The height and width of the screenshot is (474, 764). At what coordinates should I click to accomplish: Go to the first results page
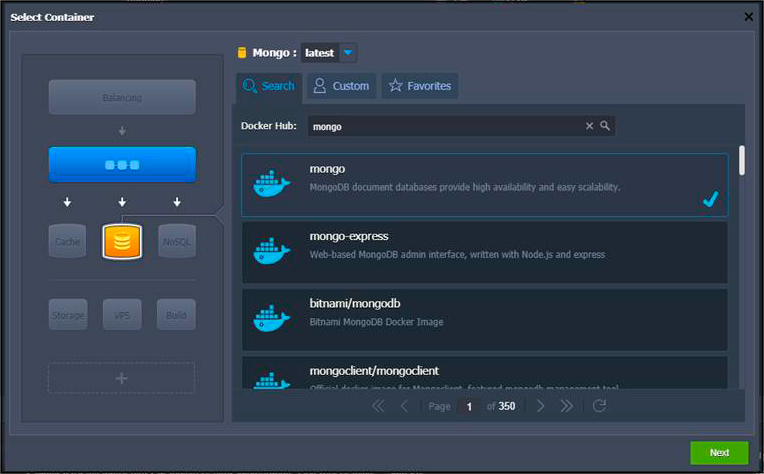coord(378,406)
